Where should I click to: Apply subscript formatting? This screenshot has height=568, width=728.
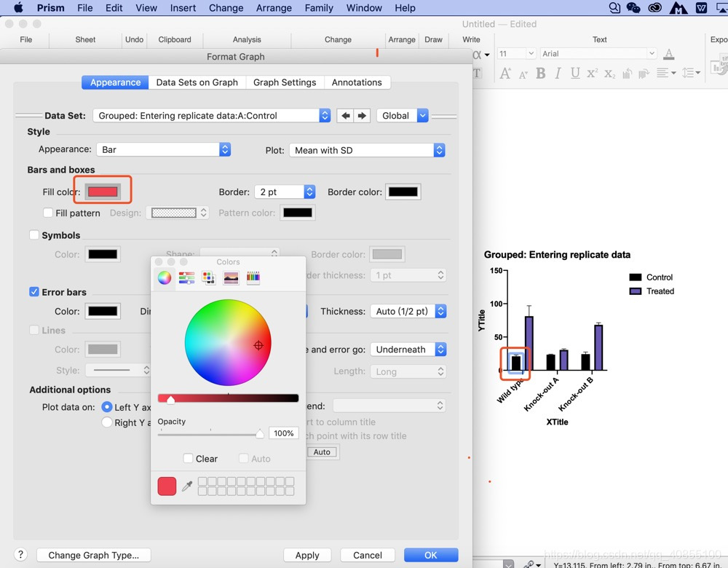pyautogui.click(x=609, y=74)
